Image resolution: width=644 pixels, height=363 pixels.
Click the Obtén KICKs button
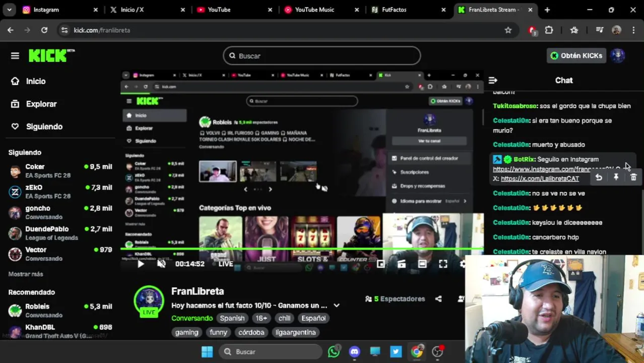(x=576, y=55)
